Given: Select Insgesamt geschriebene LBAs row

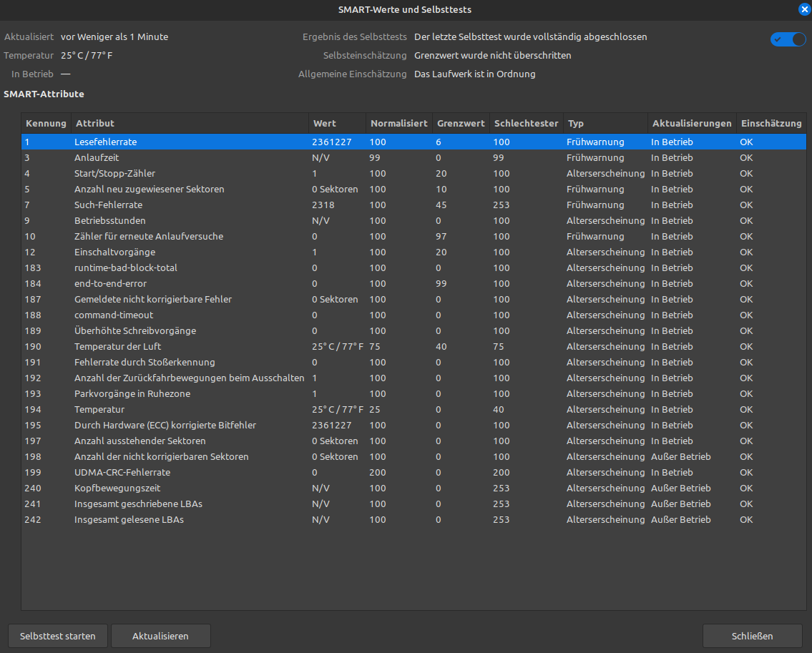Looking at the screenshot, I should pyautogui.click(x=414, y=504).
